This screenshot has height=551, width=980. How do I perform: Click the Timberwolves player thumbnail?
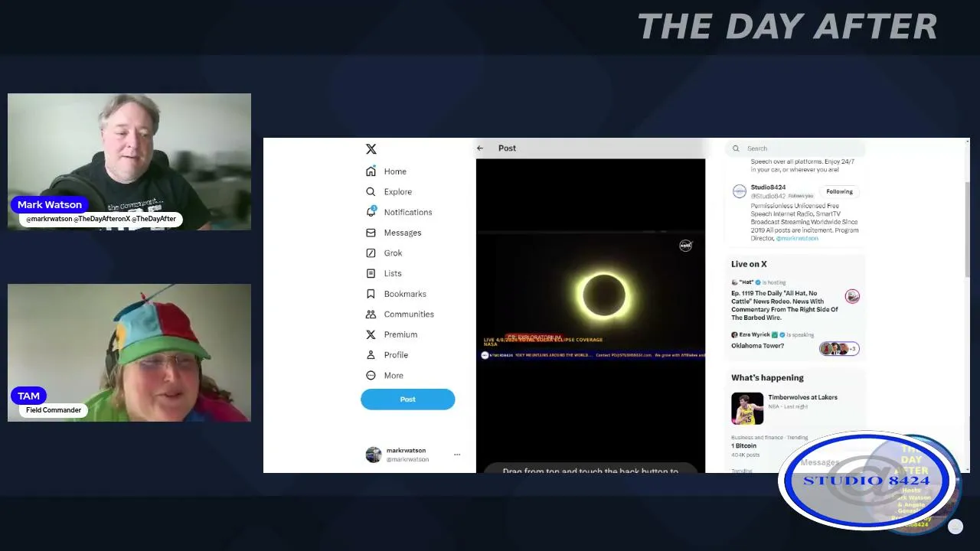click(x=747, y=409)
